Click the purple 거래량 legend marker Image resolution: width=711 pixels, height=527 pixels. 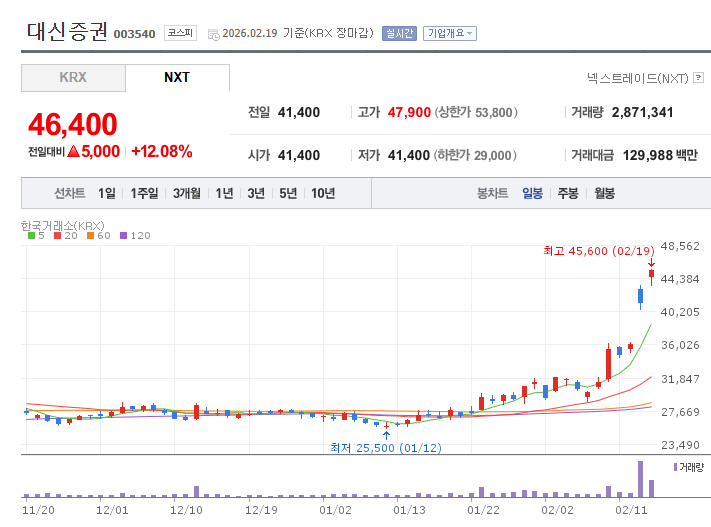[x=676, y=467]
